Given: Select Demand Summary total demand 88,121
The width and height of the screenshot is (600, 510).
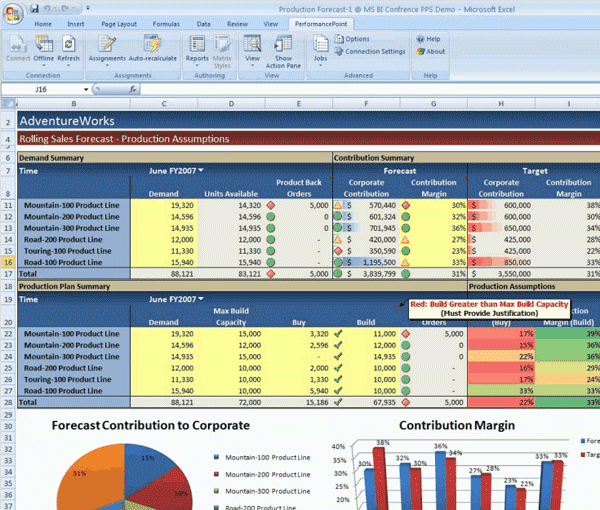Looking at the screenshot, I should pyautogui.click(x=164, y=274).
